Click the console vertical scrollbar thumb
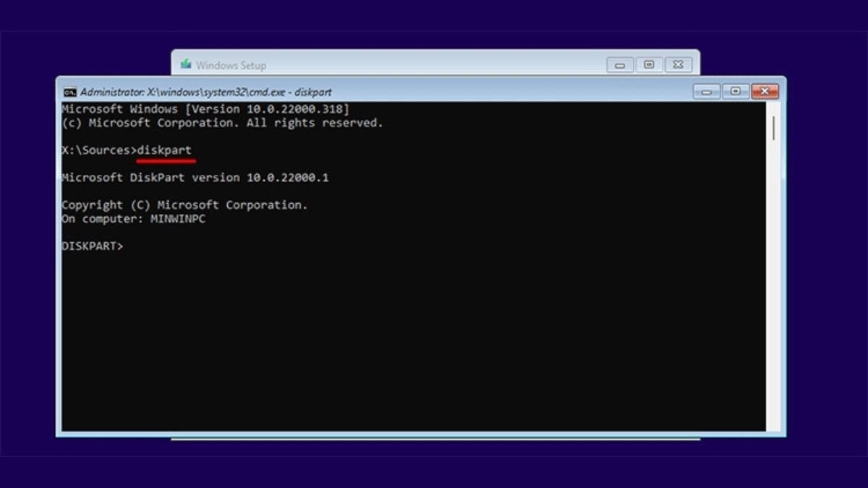 (x=773, y=127)
